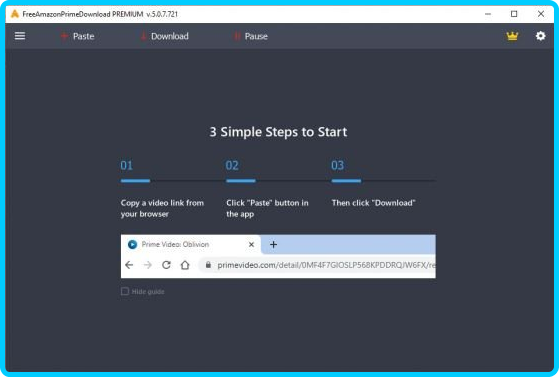Click 'Copy a video link from your browser' text
The height and width of the screenshot is (377, 559).
(162, 208)
